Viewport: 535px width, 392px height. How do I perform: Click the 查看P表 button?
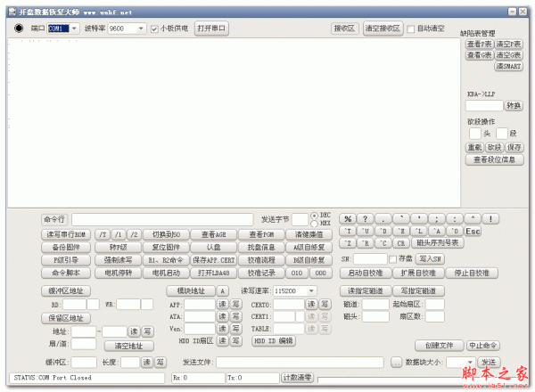(x=479, y=45)
